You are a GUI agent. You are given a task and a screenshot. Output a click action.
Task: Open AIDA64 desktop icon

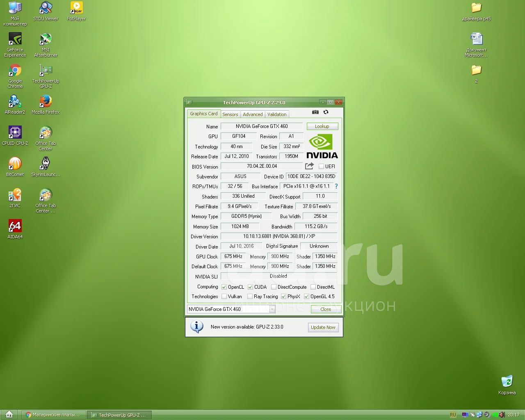click(15, 229)
